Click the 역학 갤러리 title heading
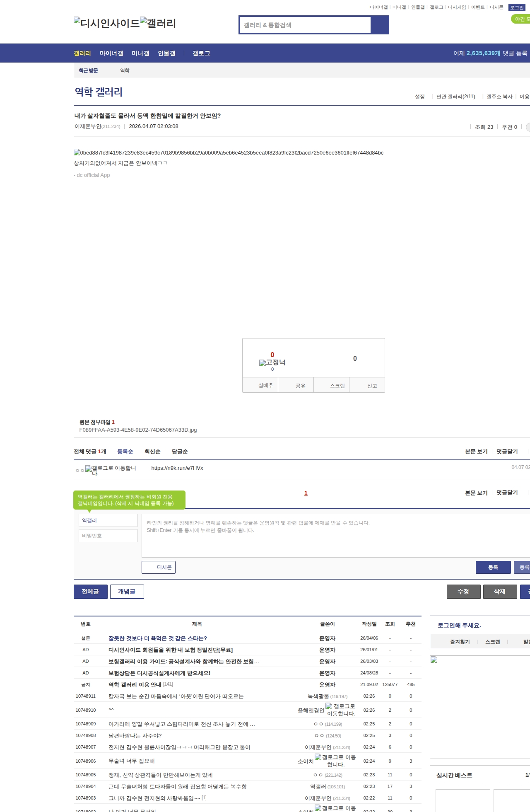This screenshot has width=530, height=812. click(99, 92)
